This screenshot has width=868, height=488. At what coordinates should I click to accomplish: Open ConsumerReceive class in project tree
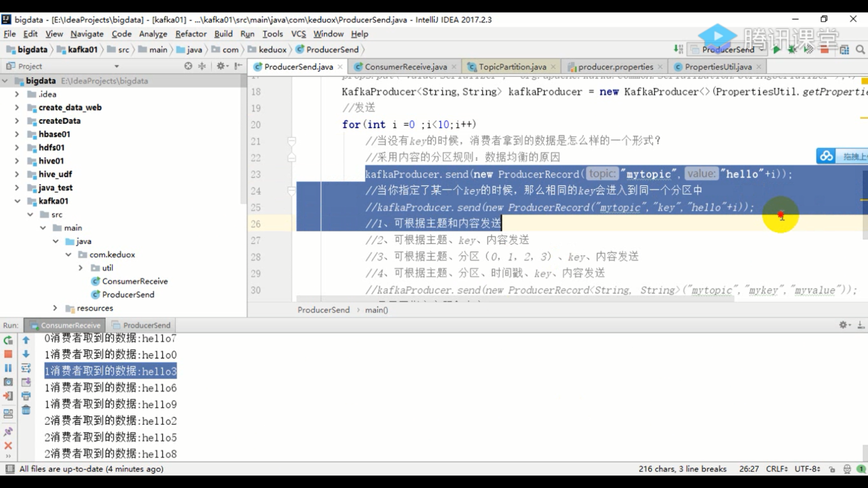134,281
